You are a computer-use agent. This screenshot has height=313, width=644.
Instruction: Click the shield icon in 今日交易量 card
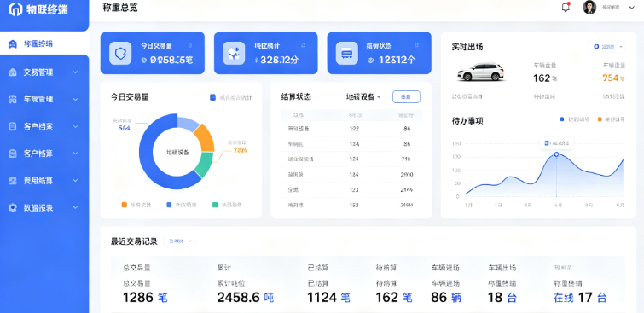(120, 54)
